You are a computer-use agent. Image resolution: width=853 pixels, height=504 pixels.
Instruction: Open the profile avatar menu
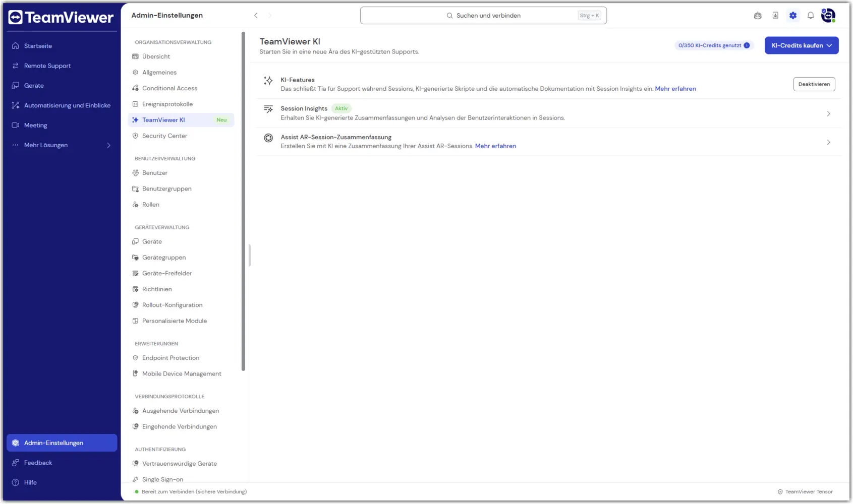click(x=828, y=16)
